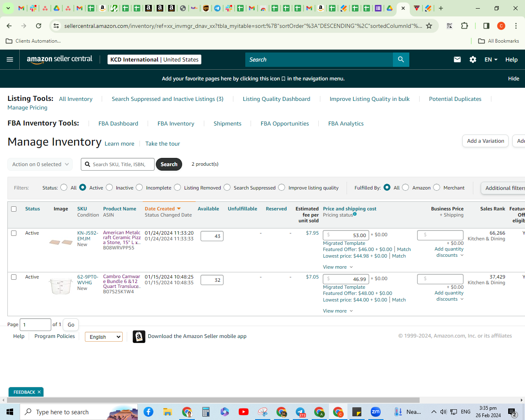Click the SKU, Title, ISBN search field

[118, 164]
